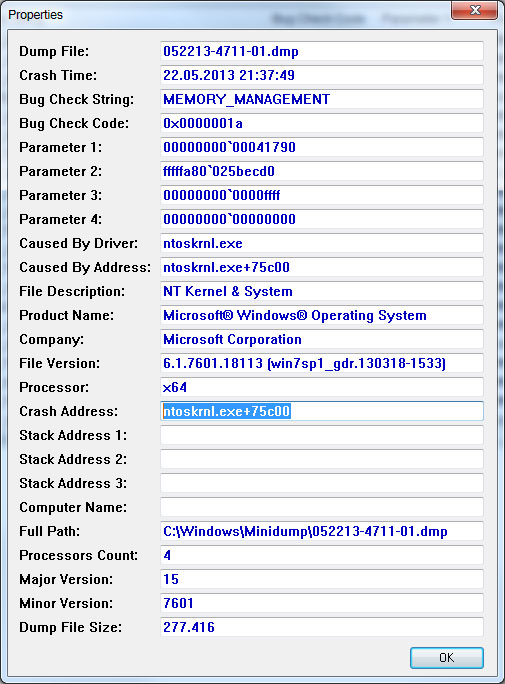The width and height of the screenshot is (505, 684).
Task: Close the Properties dialog
Action: [x=475, y=10]
